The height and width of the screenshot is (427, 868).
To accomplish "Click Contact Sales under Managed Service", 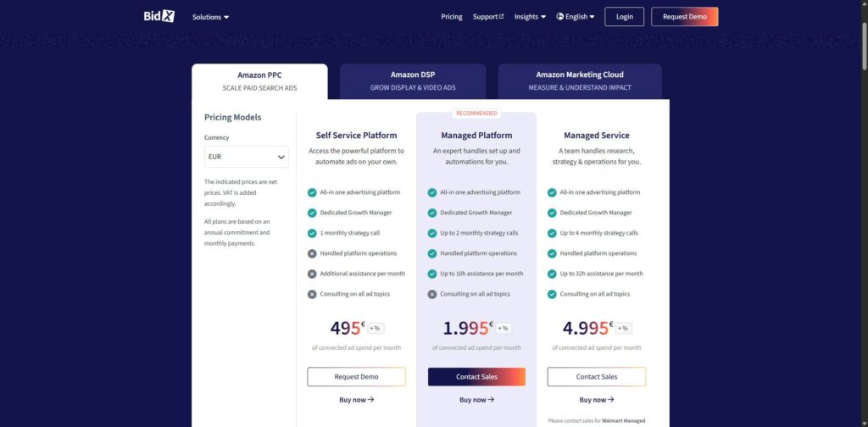I will [597, 377].
